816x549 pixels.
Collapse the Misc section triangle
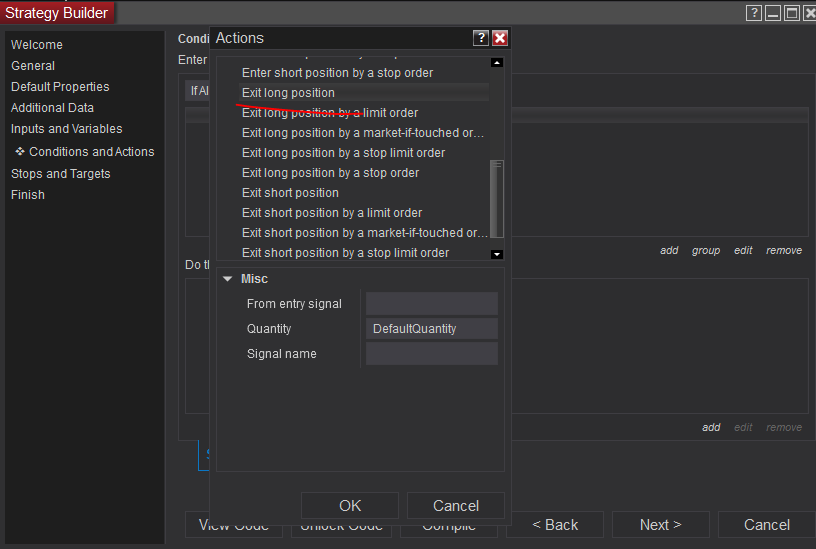228,279
